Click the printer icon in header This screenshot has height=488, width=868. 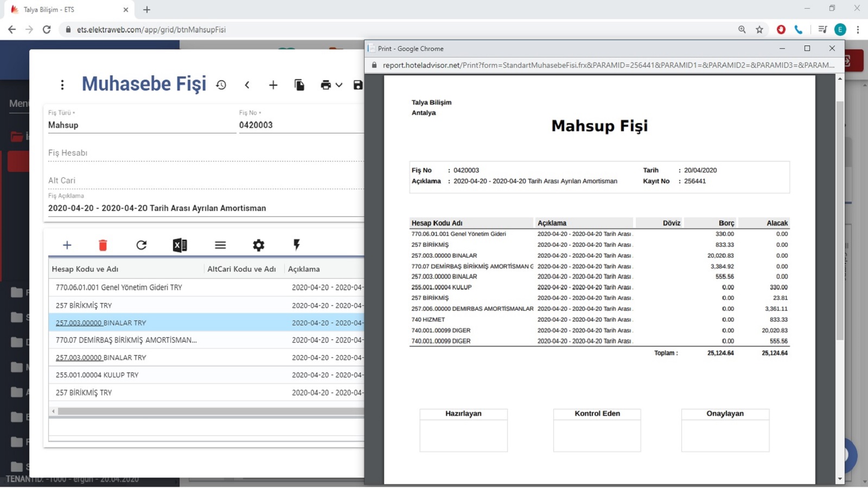[x=325, y=85]
